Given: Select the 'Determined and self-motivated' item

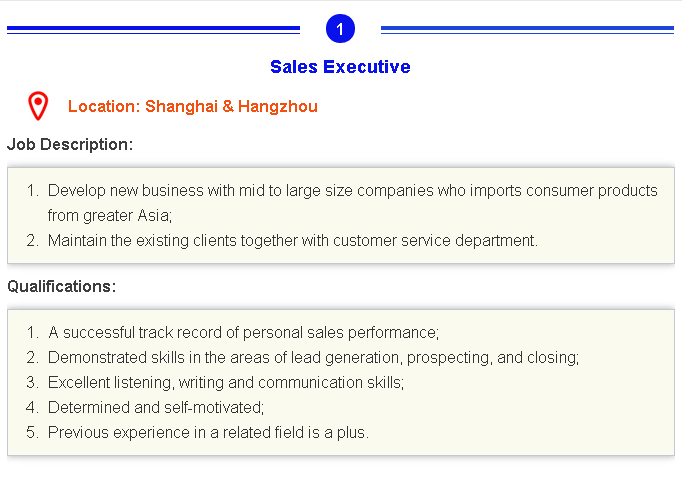Looking at the screenshot, I should [145, 407].
